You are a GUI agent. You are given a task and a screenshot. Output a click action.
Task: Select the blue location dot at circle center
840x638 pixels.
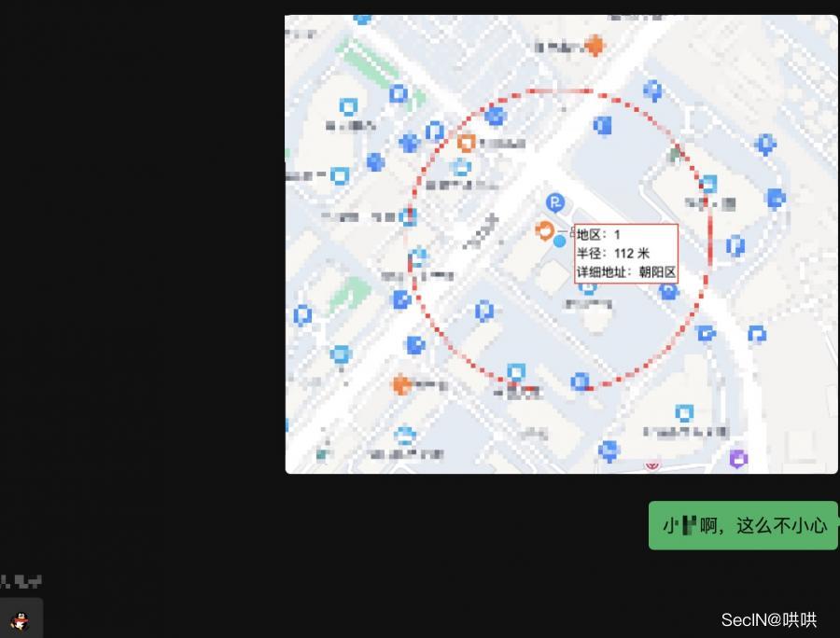point(559,242)
